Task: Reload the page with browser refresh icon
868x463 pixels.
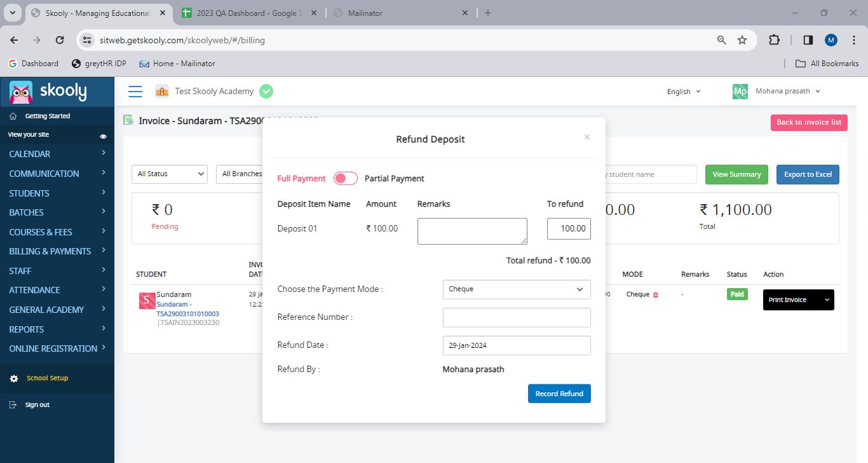Action: coord(60,40)
